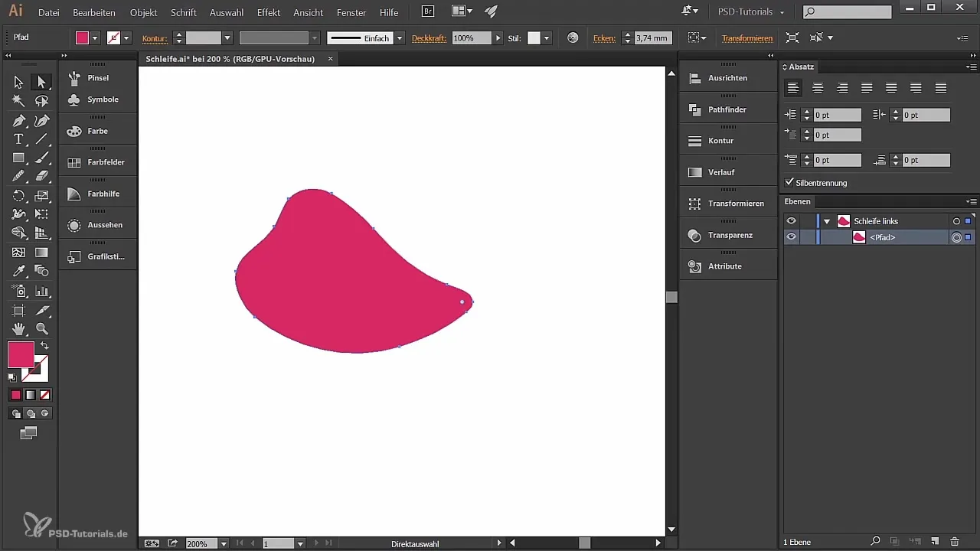This screenshot has height=551, width=980.
Task: Click the Deckkraft label link
Action: (x=429, y=37)
